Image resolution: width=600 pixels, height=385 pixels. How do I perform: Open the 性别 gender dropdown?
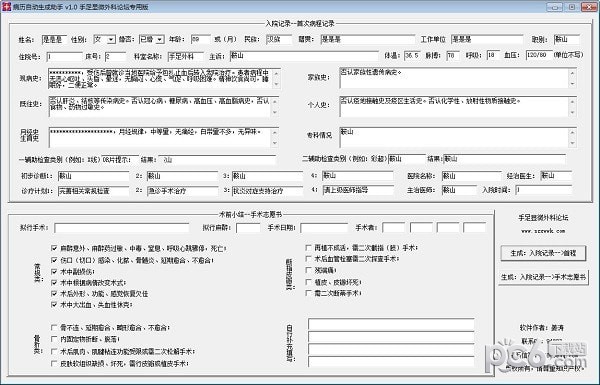(111, 39)
